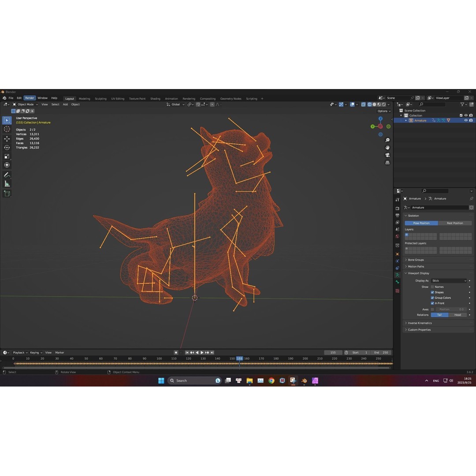The height and width of the screenshot is (476, 476).
Task: Uncheck the Shapes checkbox
Action: tap(432, 292)
